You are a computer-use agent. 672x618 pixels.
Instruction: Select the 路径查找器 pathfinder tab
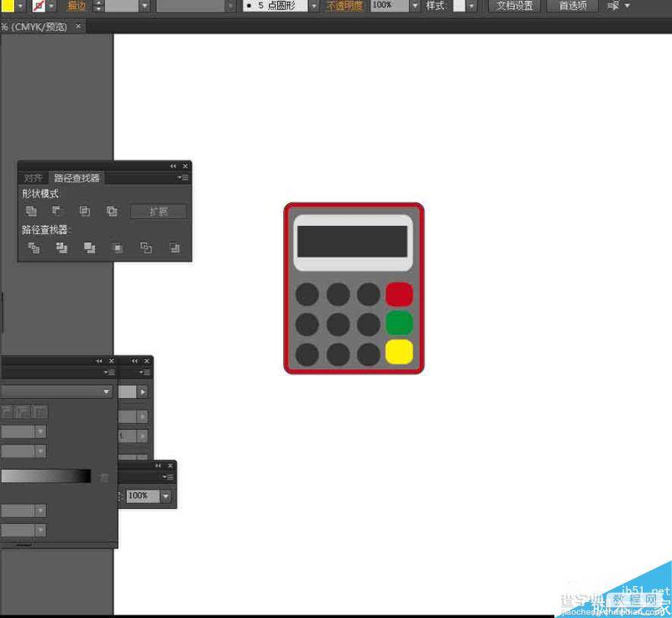(x=76, y=178)
